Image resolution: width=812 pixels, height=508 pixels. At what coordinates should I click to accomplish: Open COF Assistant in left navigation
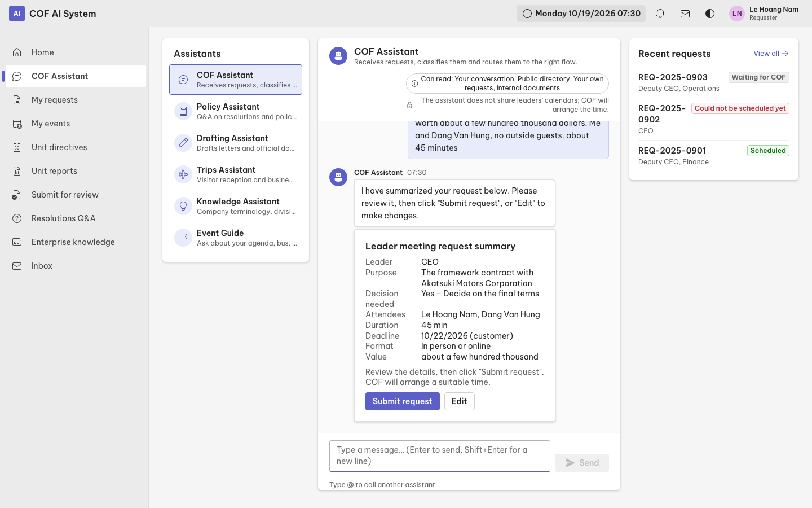(x=76, y=76)
